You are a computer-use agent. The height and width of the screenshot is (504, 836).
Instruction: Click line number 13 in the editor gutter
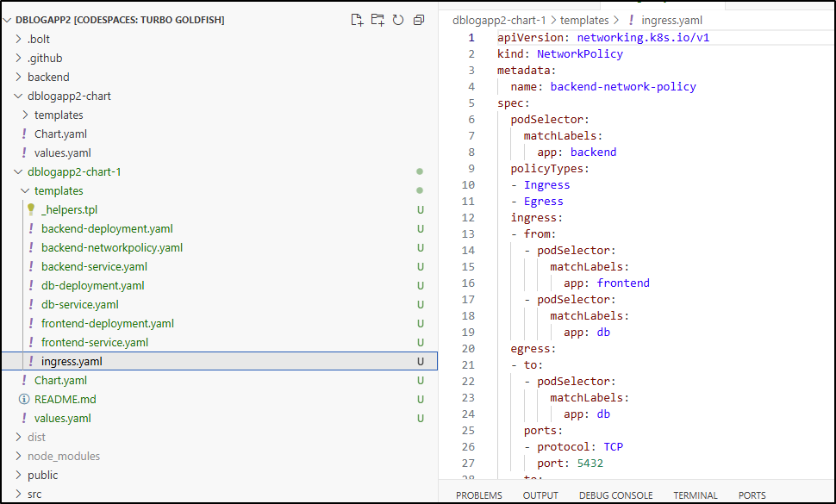click(468, 233)
